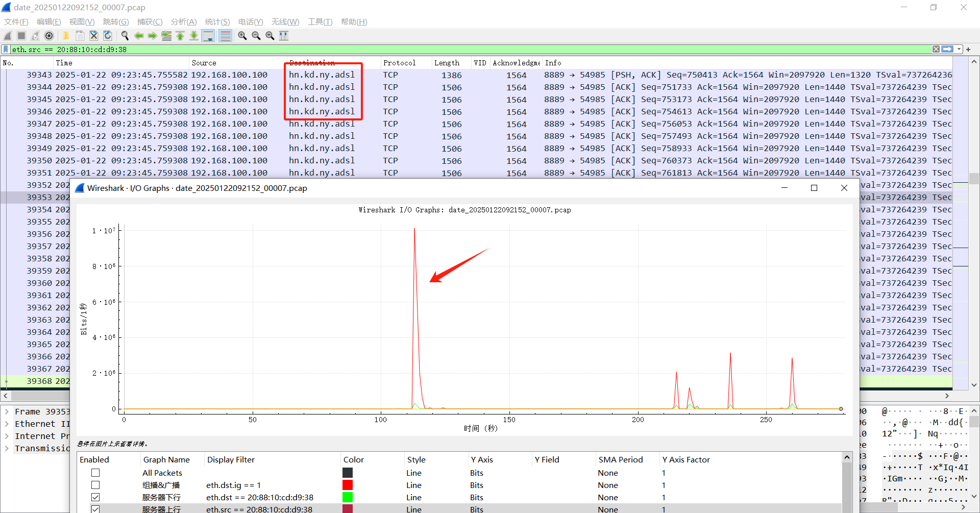This screenshot has width=980, height=513.
Task: Click the zoom in toolbar icon
Action: pyautogui.click(x=242, y=36)
